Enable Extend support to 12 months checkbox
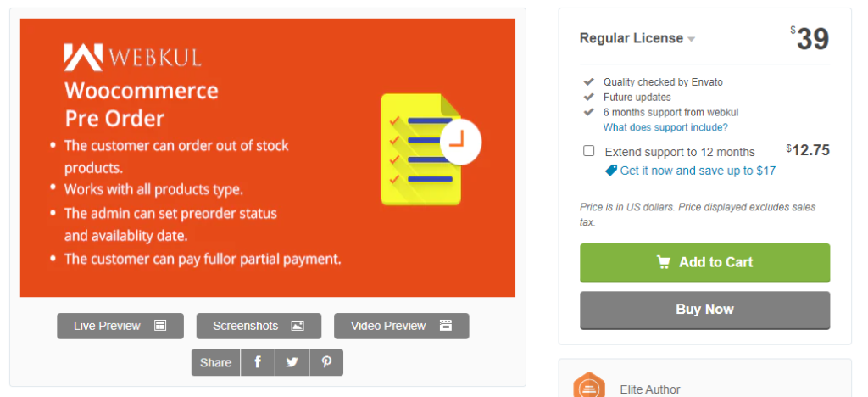 point(589,151)
